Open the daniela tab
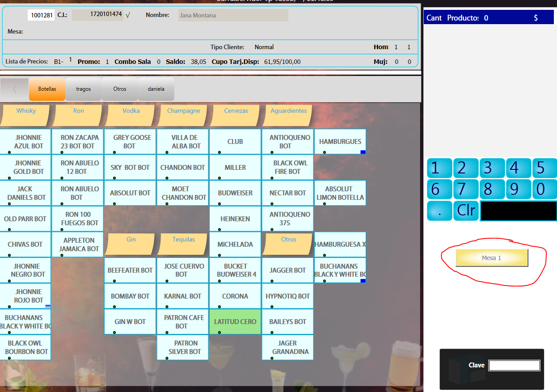Image resolution: width=557 pixels, height=392 pixels. (156, 89)
